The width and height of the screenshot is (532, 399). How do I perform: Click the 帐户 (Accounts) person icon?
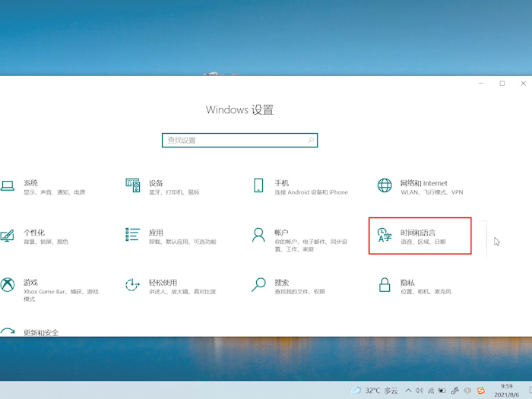point(258,235)
